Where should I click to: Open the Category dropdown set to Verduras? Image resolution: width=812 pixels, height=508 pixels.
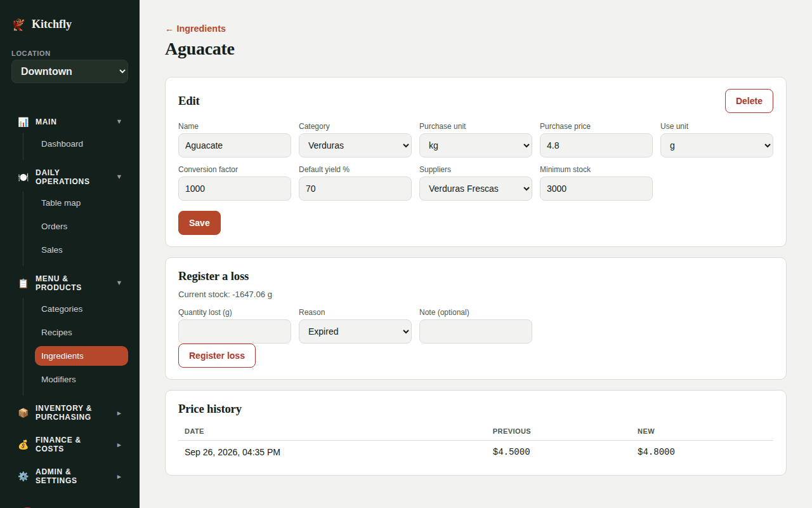coord(355,145)
